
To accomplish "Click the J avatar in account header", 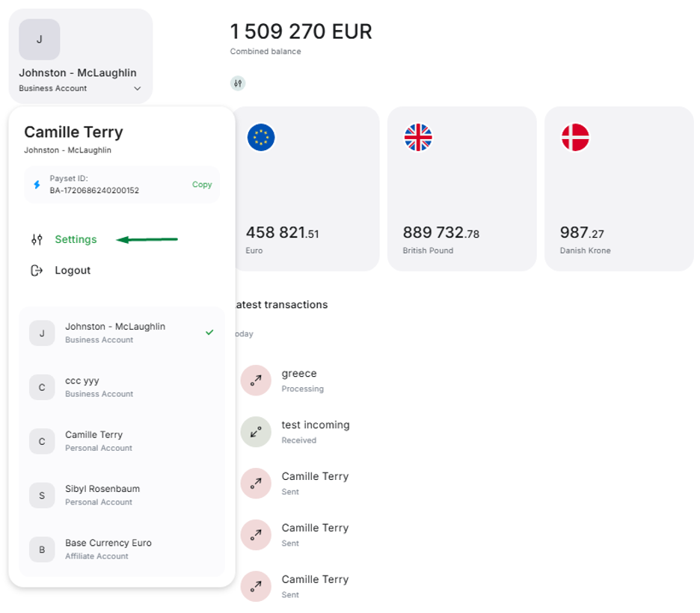I will click(40, 40).
